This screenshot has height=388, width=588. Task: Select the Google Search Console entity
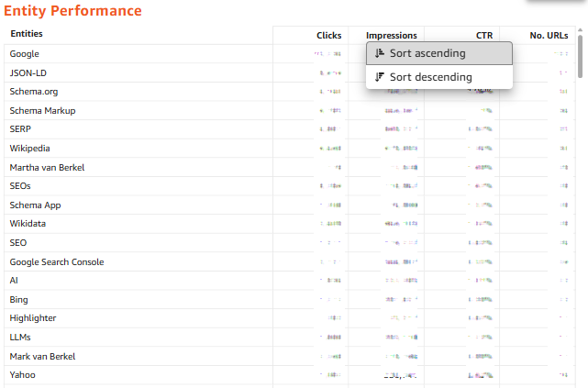(57, 262)
